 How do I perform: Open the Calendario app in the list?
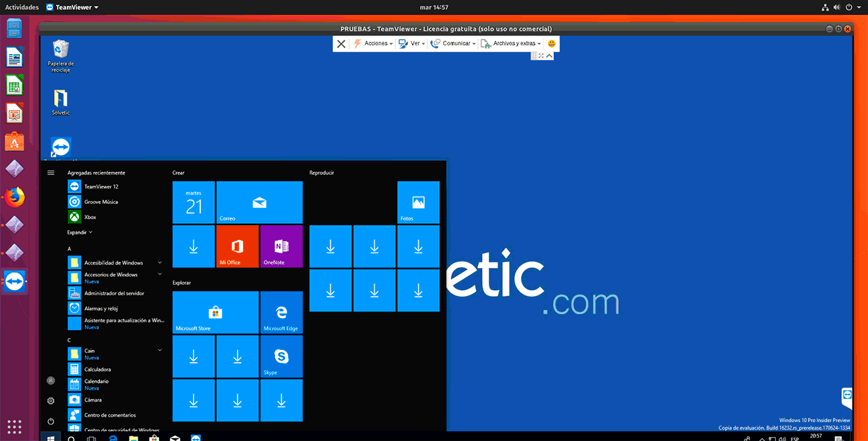coord(116,384)
